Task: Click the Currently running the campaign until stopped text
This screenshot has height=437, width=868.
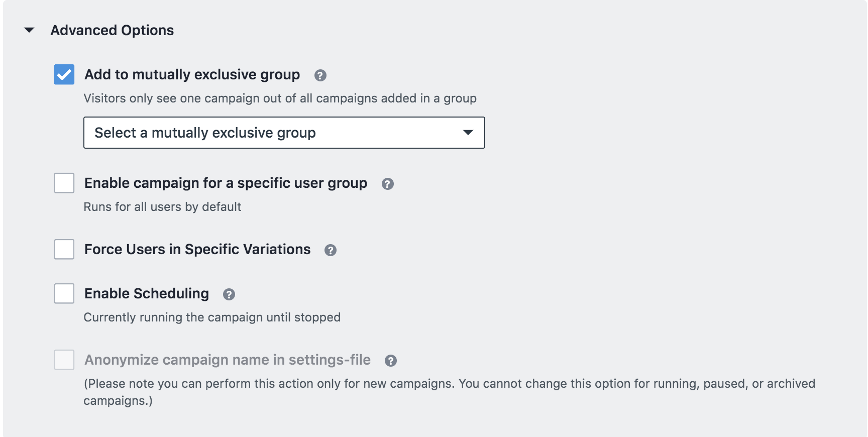Action: (212, 317)
